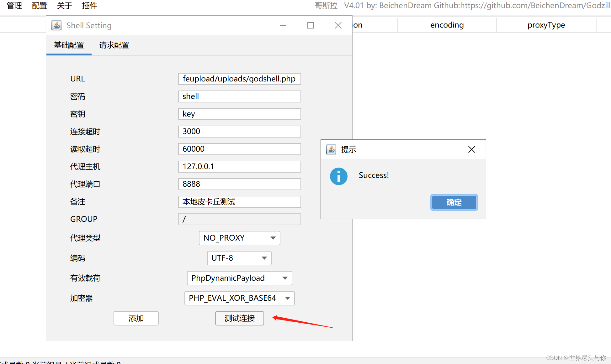
Task: Maximize the Shell Setting window
Action: pos(311,25)
